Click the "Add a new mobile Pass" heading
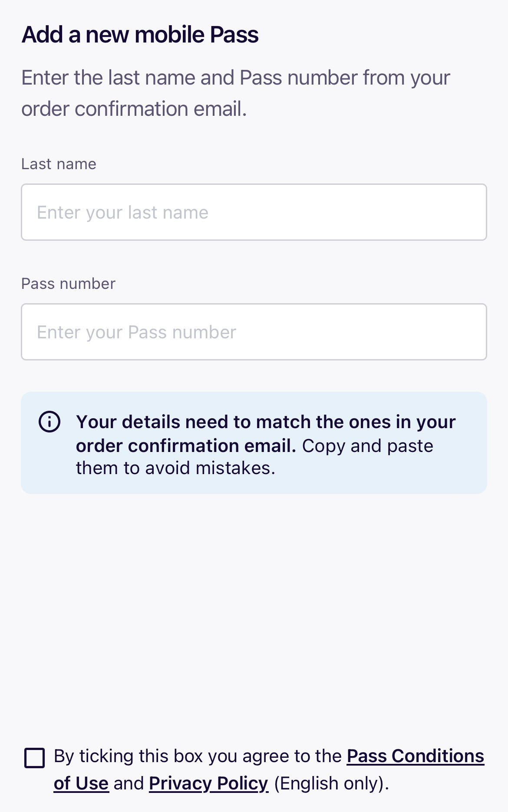This screenshot has height=812, width=508. (140, 35)
